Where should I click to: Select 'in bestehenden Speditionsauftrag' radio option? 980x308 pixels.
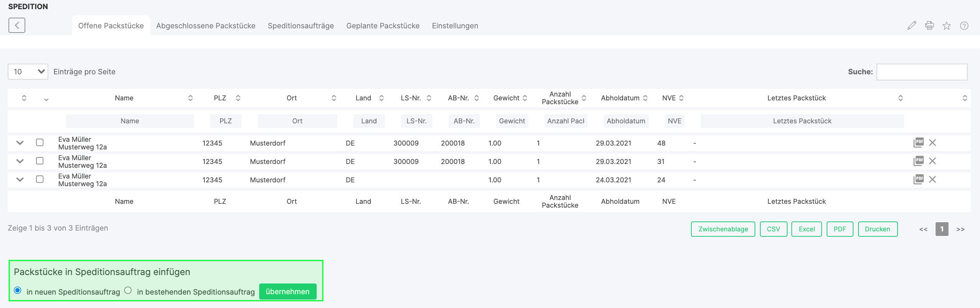click(128, 290)
